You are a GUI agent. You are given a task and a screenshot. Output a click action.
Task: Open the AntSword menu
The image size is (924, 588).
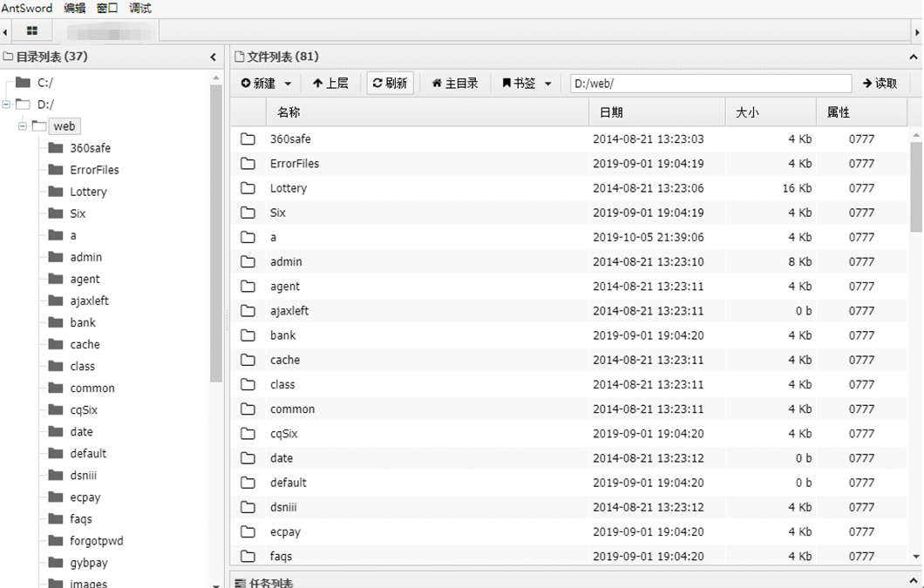(26, 8)
